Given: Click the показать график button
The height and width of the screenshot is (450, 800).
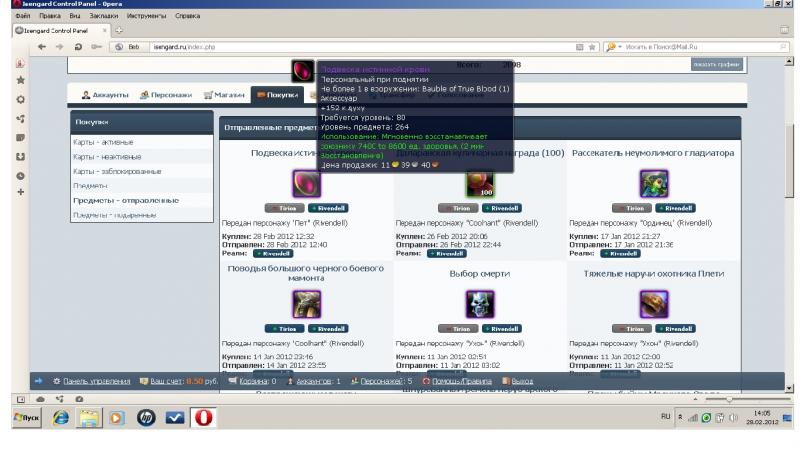Looking at the screenshot, I should point(717,64).
